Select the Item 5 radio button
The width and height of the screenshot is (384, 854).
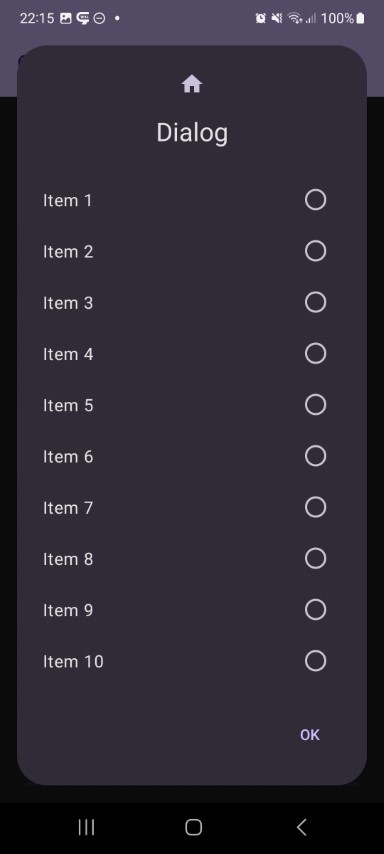[315, 405]
